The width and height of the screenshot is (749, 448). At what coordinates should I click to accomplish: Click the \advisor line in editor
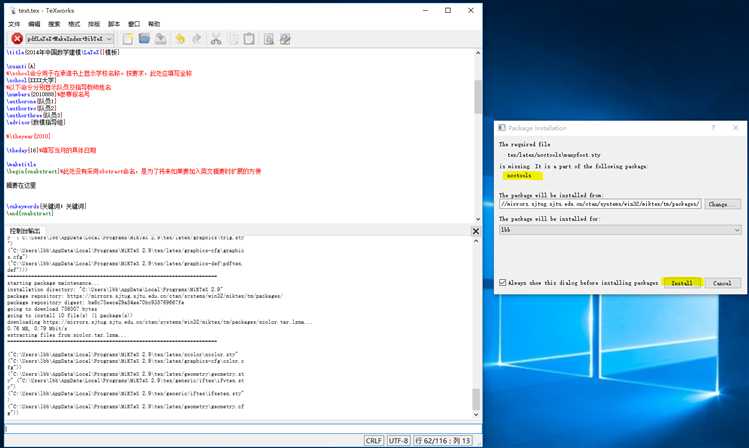pyautogui.click(x=36, y=122)
